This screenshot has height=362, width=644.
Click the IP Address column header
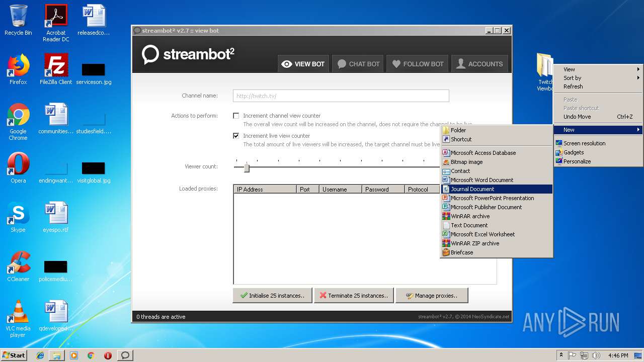pos(265,189)
